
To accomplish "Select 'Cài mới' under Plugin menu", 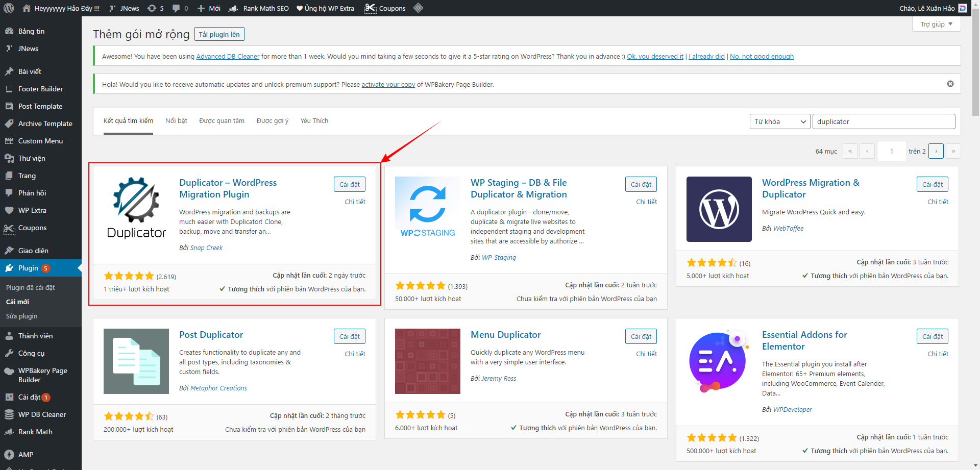I will (19, 302).
